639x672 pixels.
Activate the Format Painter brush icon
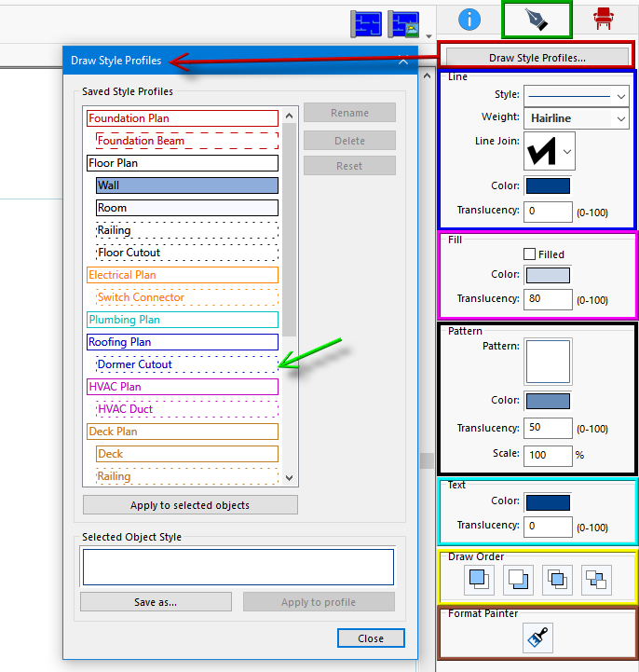(537, 638)
